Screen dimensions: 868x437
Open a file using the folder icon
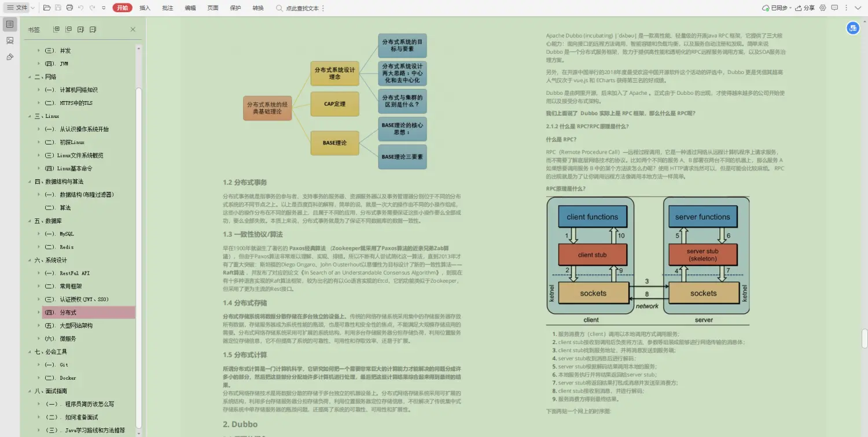click(x=46, y=8)
